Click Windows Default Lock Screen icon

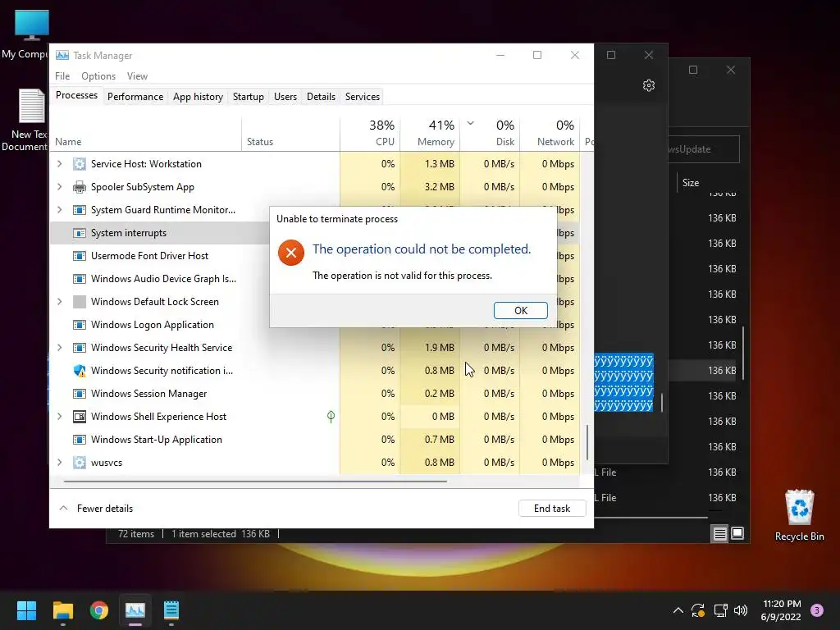point(80,302)
